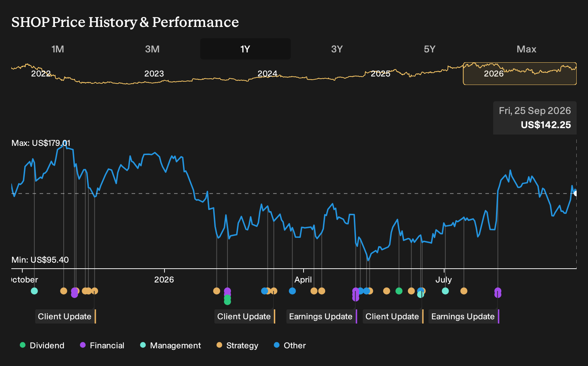Click the orange Strategy dot above the first Client Update label
The width and height of the screenshot is (588, 366).
pyautogui.click(x=94, y=291)
